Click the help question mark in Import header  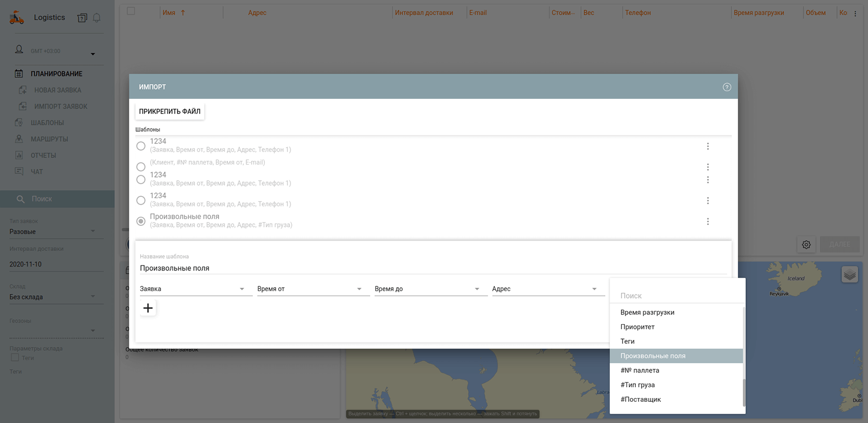[x=727, y=87]
